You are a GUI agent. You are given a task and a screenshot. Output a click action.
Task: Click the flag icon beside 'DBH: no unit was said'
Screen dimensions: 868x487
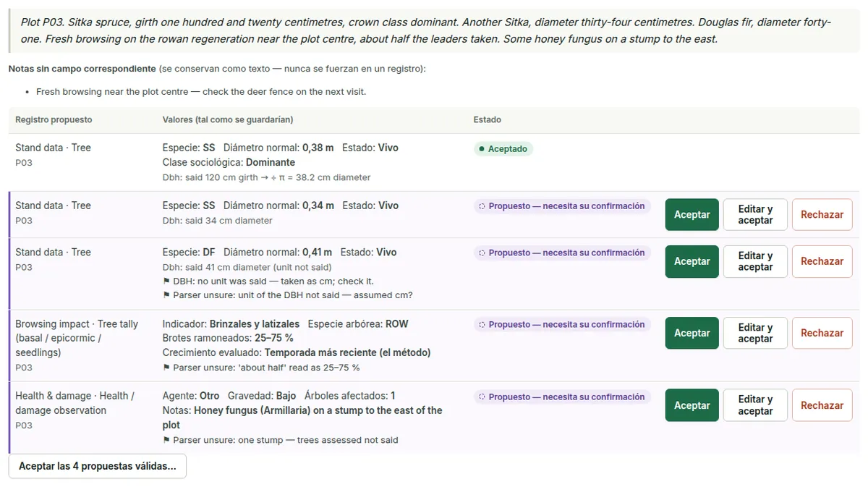(166, 281)
